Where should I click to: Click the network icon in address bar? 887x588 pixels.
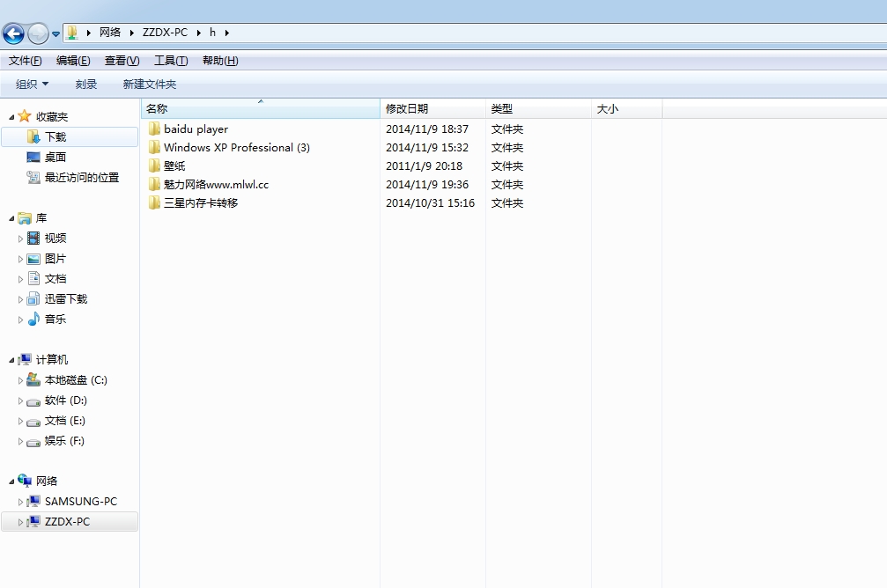click(x=72, y=33)
